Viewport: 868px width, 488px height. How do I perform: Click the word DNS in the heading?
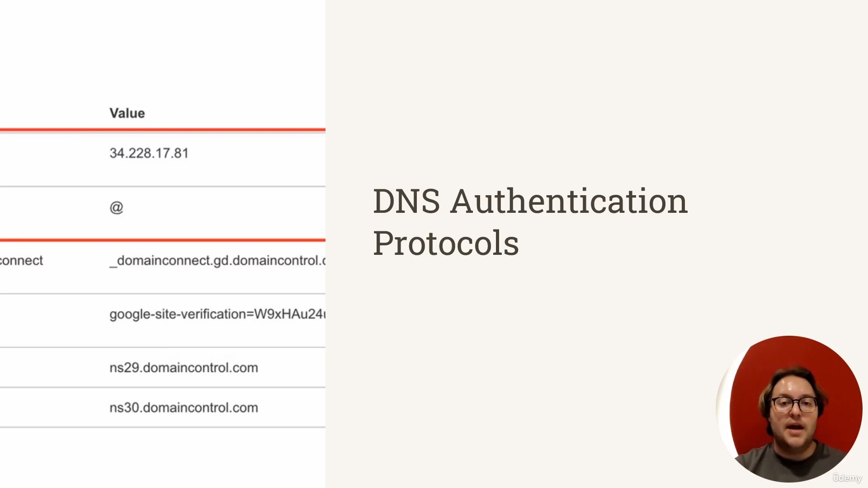tap(406, 201)
